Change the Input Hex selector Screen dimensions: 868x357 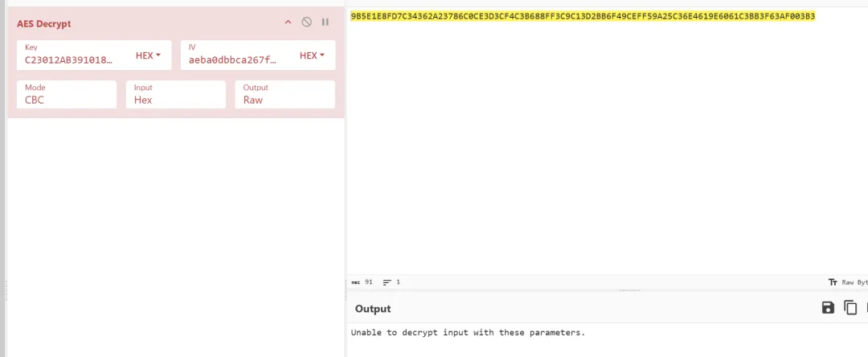coord(176,95)
